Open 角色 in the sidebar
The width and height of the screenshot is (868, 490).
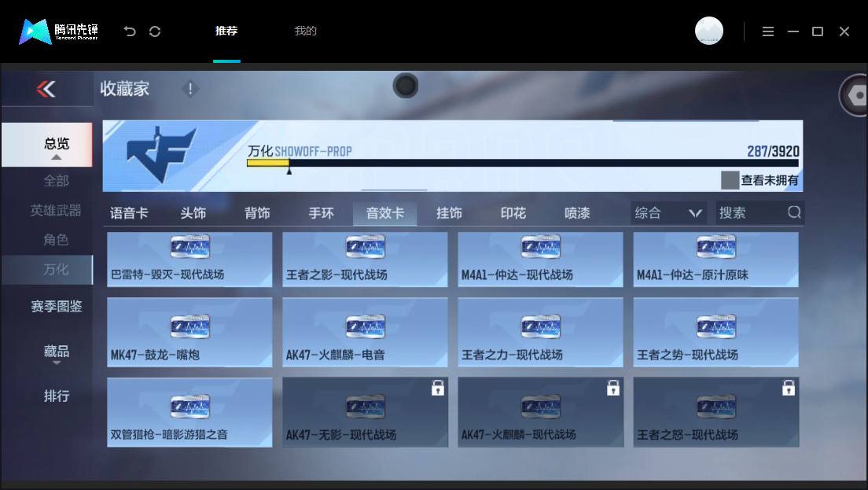pyautogui.click(x=57, y=240)
